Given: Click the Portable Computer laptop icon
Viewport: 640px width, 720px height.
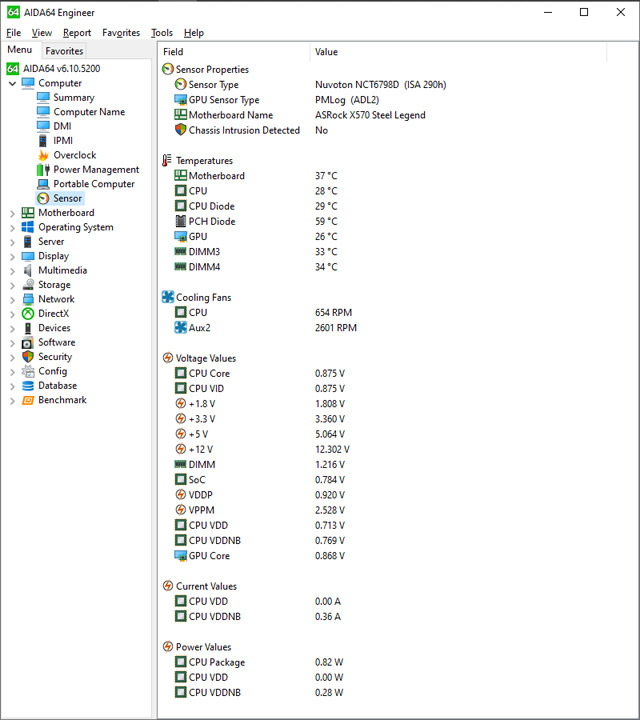Looking at the screenshot, I should point(43,184).
